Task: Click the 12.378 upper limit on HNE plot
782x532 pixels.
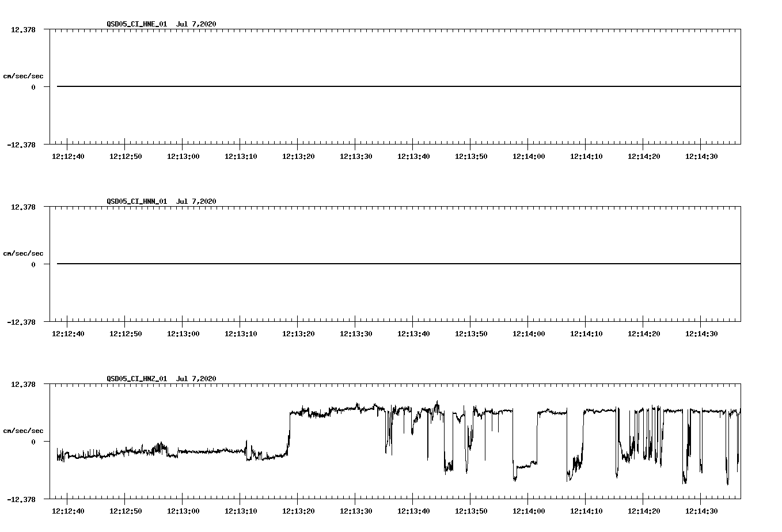Action: (x=24, y=29)
